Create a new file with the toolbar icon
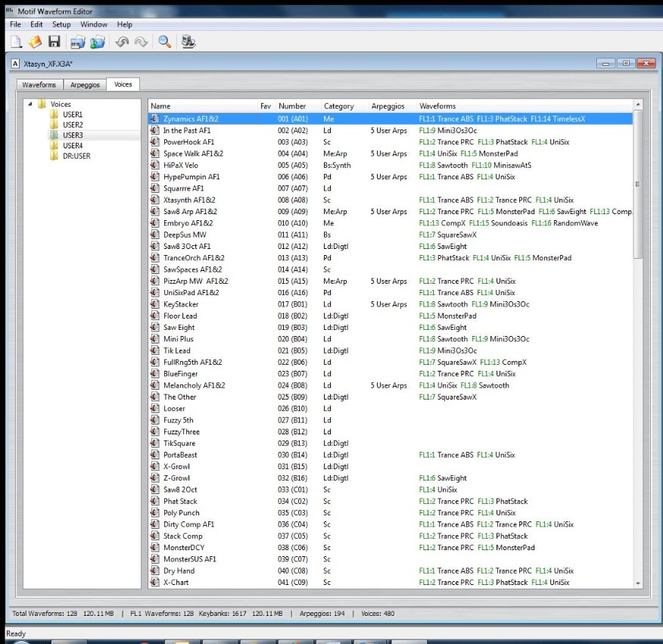The width and height of the screenshot is (663, 644). click(16, 42)
